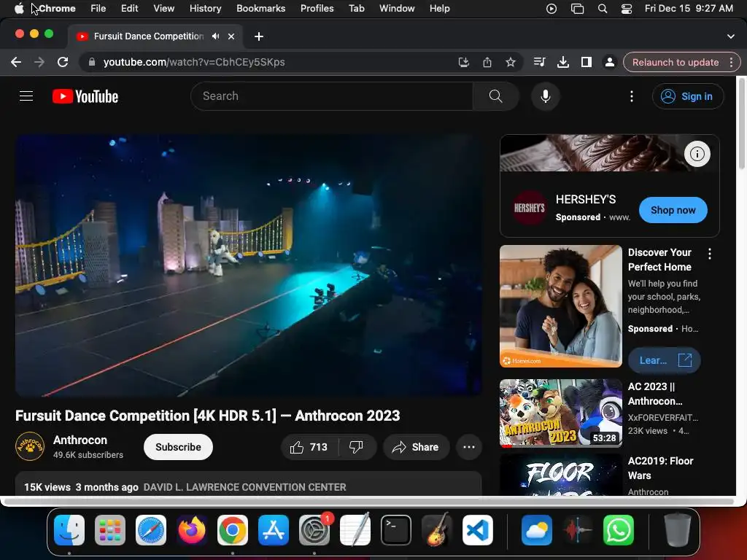The width and height of the screenshot is (747, 560).
Task: Click the Learn more ad button
Action: pyautogui.click(x=664, y=360)
